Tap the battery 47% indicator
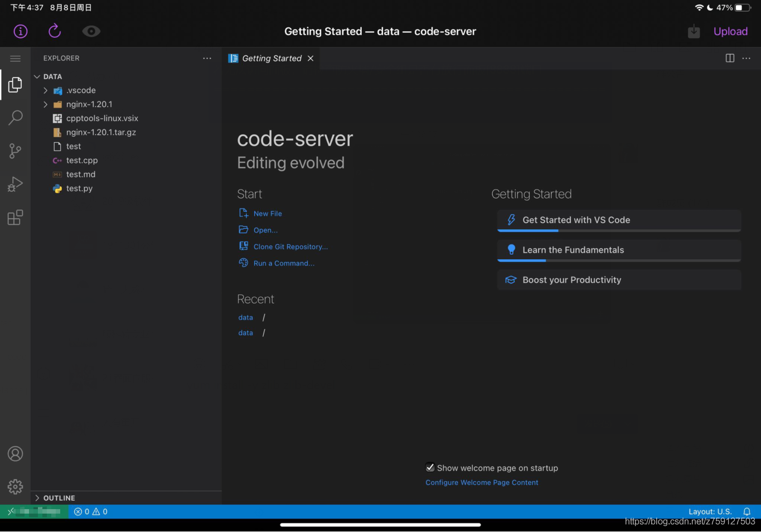761x532 pixels. click(734, 8)
